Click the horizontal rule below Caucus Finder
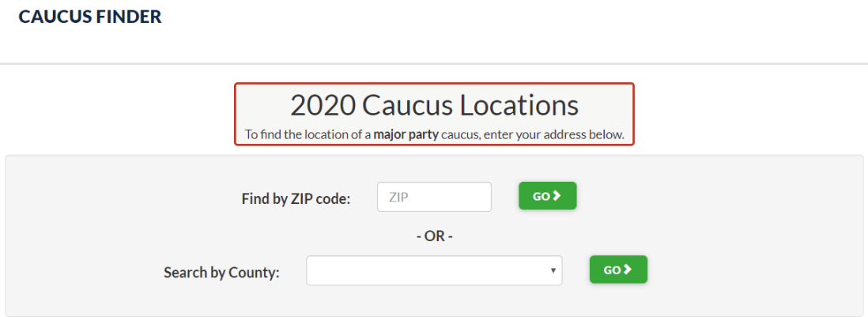 click(x=434, y=63)
